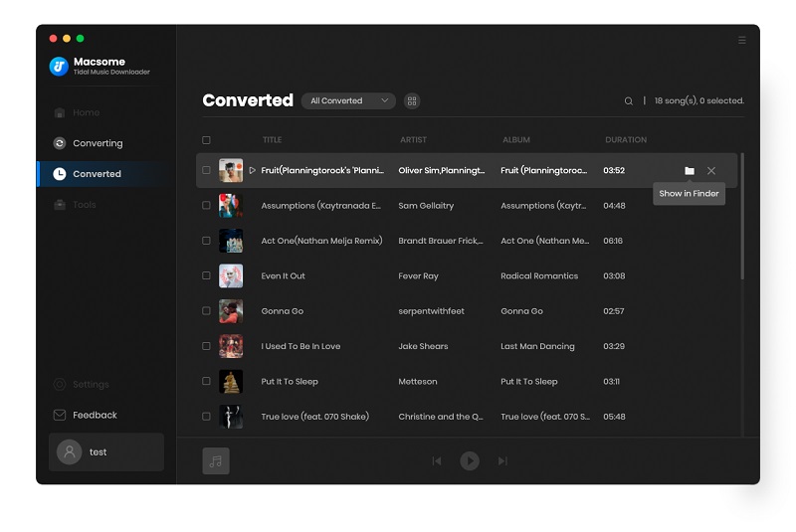Click the Home house icon
The height and width of the screenshot is (532, 796).
pyautogui.click(x=60, y=112)
